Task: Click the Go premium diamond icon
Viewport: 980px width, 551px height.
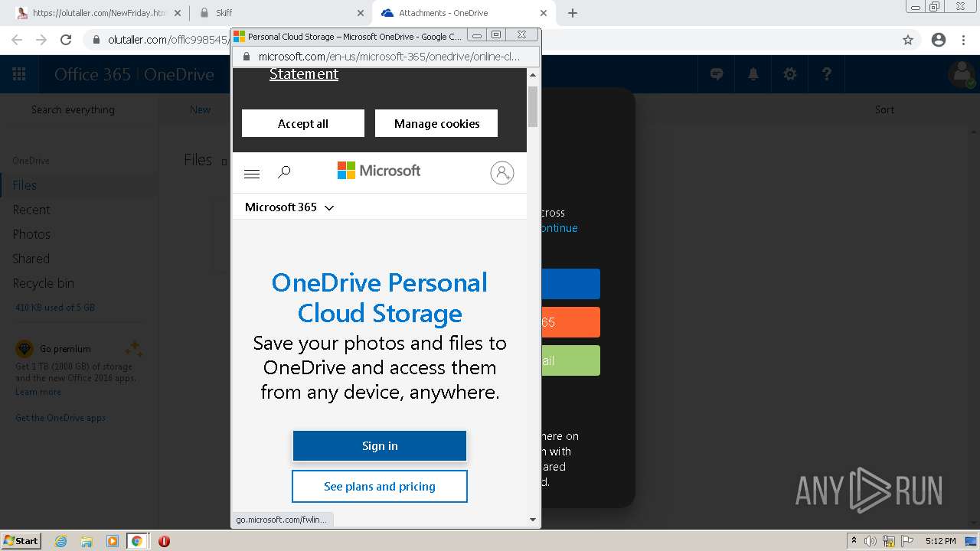Action: coord(24,349)
